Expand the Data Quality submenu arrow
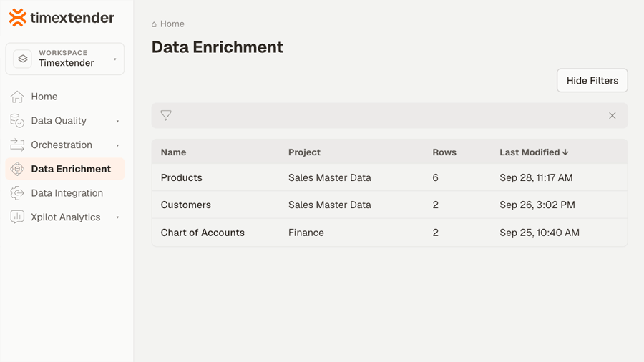This screenshot has height=362, width=644. pyautogui.click(x=117, y=122)
